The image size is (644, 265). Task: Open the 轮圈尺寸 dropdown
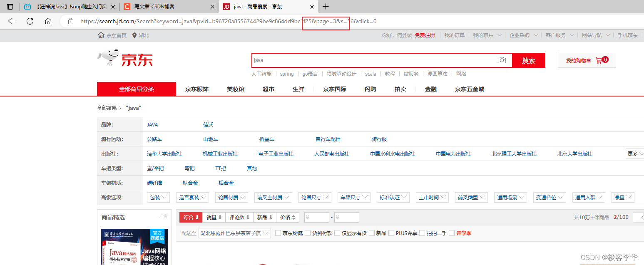pyautogui.click(x=315, y=197)
